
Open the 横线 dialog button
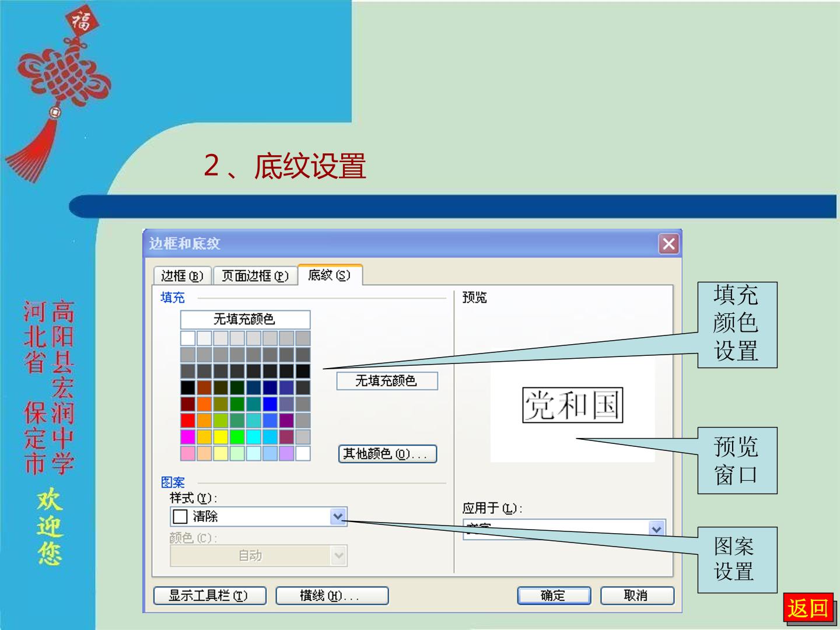(331, 596)
